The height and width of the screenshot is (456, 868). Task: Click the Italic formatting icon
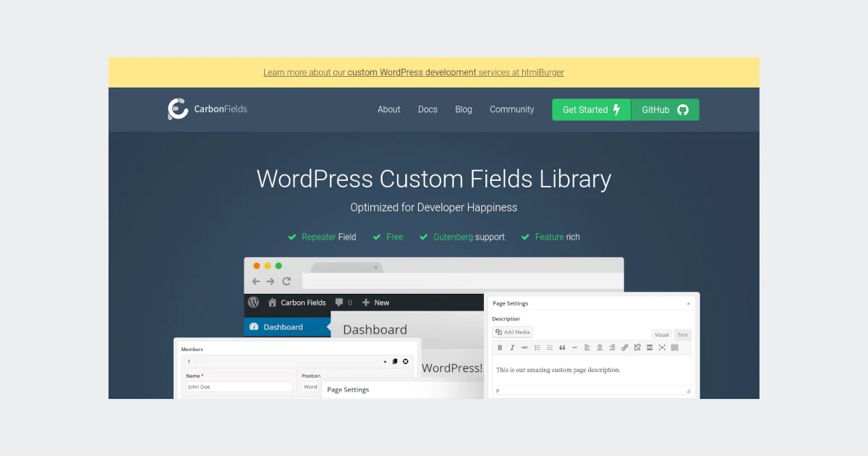point(512,348)
